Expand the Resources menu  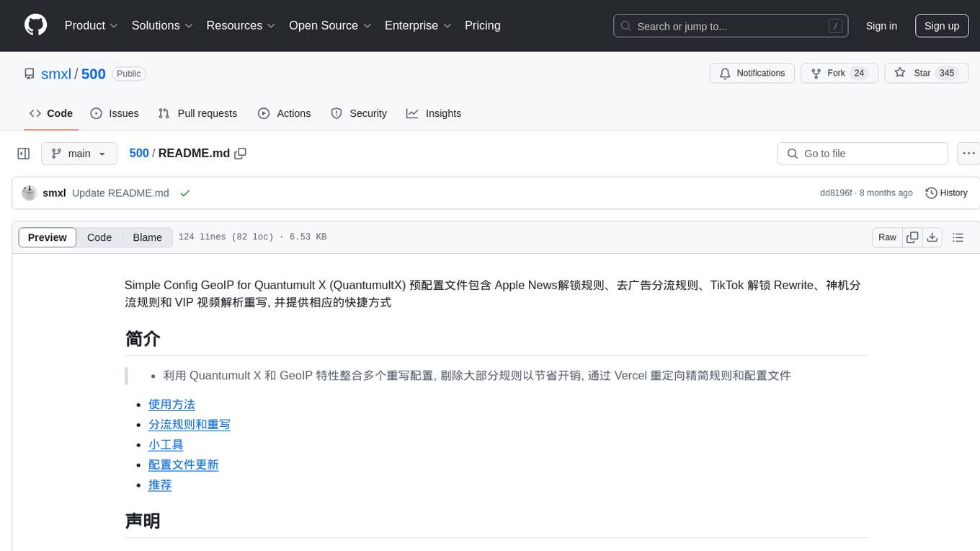click(x=241, y=25)
